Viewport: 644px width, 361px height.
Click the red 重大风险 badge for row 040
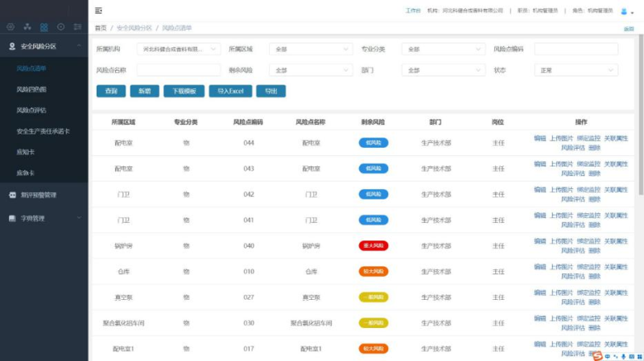point(374,246)
